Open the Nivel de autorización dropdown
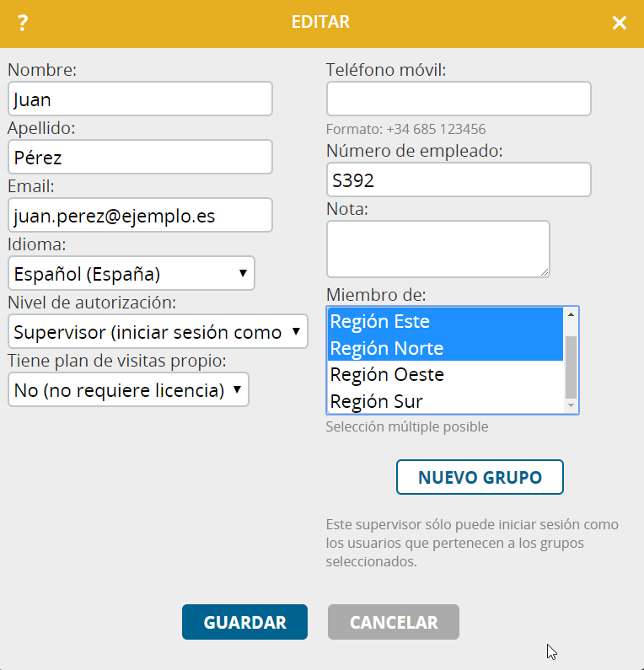 pos(158,331)
